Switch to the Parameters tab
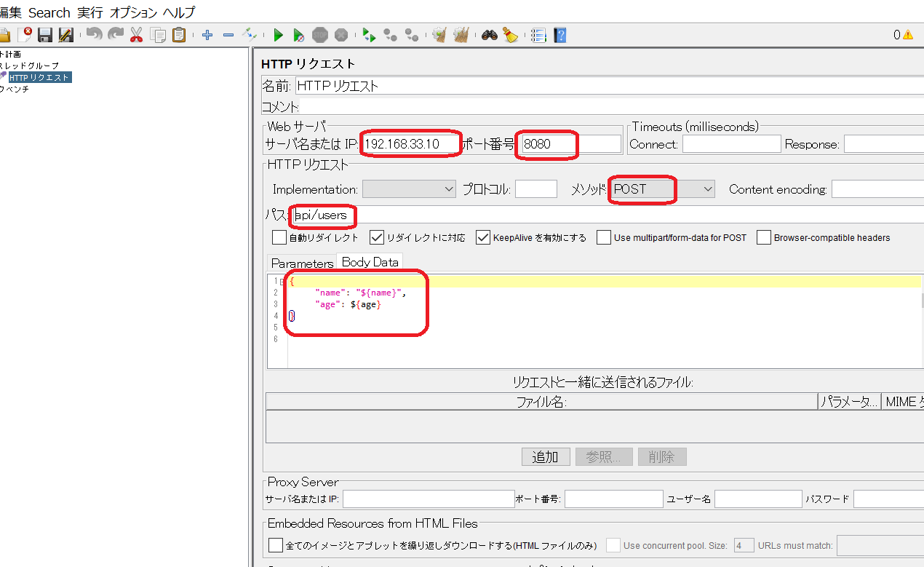Image resolution: width=924 pixels, height=567 pixels. pyautogui.click(x=302, y=263)
